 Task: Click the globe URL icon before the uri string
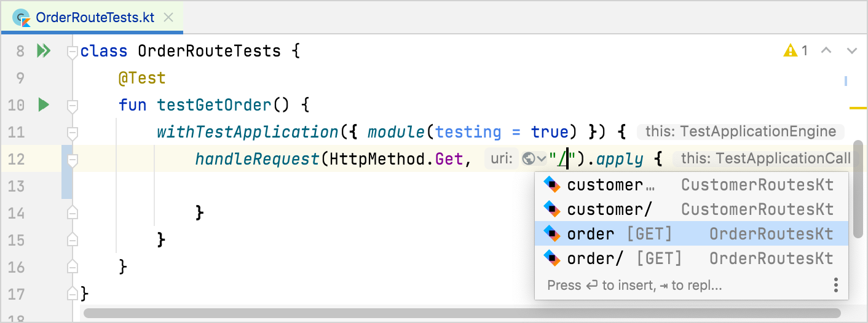(528, 159)
